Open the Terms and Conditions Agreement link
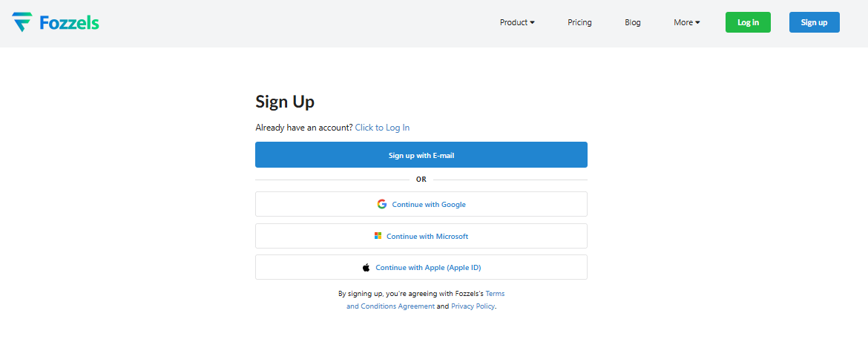This screenshot has height=342, width=868. pos(390,306)
